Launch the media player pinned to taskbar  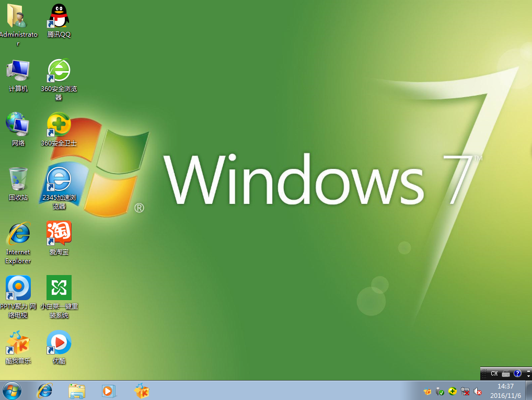pyautogui.click(x=109, y=391)
